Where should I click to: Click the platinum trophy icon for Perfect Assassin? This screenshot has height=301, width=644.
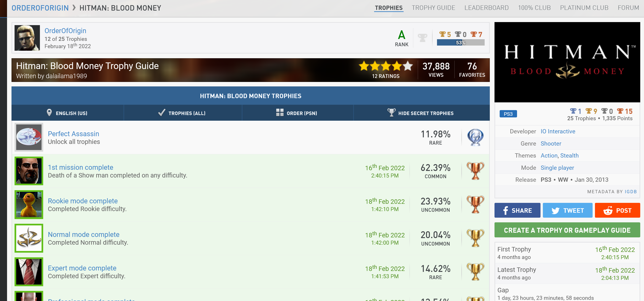point(475,137)
